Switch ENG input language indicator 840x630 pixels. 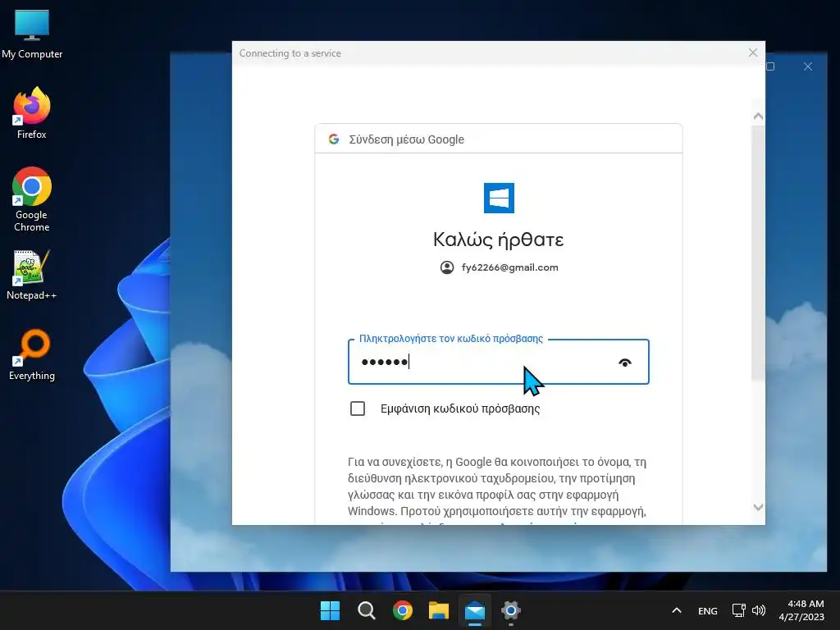click(x=708, y=610)
